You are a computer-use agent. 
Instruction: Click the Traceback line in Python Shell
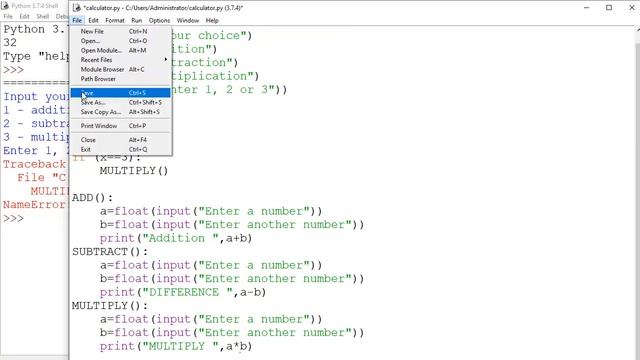(34, 164)
